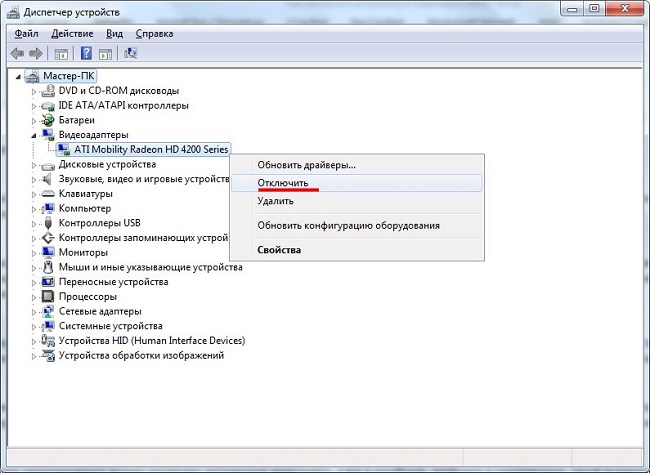650x473 pixels.
Task: Expand the Системные устройства node
Action: (34, 326)
